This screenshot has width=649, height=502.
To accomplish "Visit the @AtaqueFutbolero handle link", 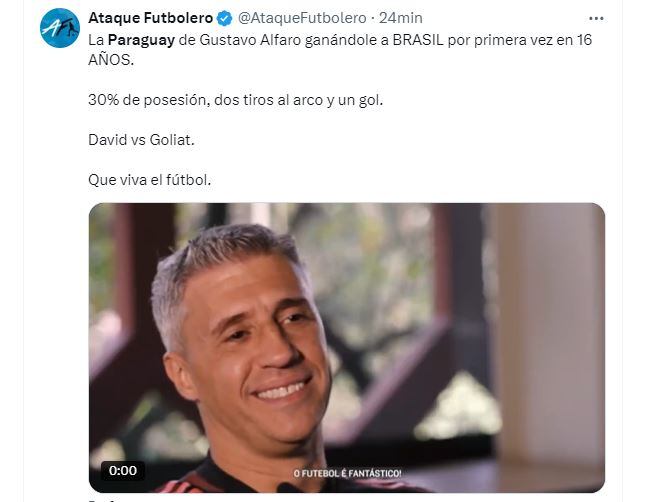I will 302,18.
